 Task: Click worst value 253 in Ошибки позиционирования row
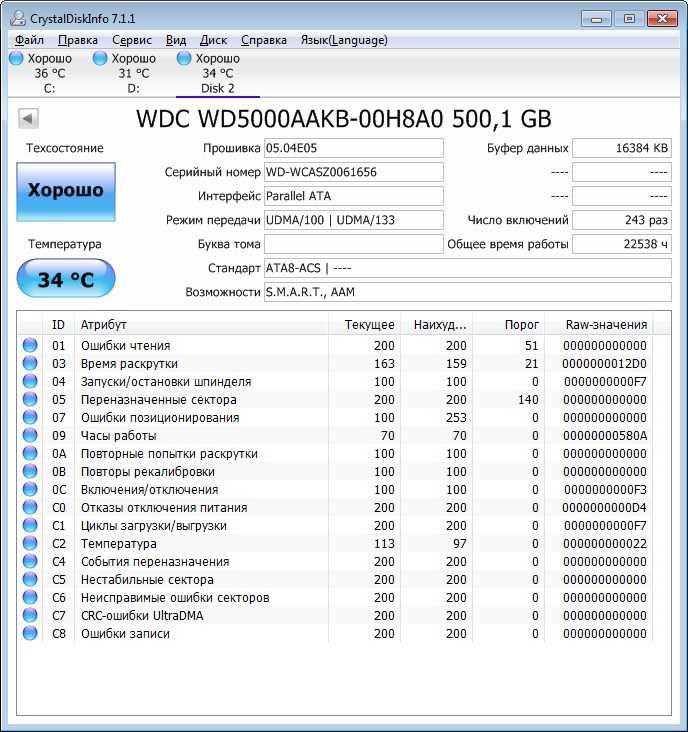456,417
